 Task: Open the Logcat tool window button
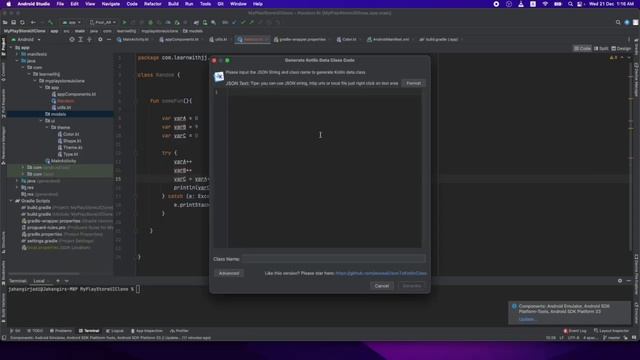coord(115,331)
